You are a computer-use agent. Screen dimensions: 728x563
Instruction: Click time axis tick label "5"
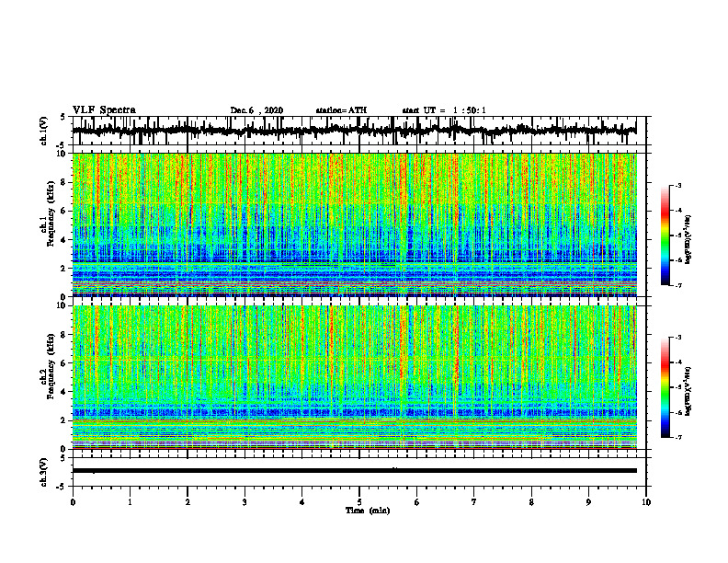359,502
